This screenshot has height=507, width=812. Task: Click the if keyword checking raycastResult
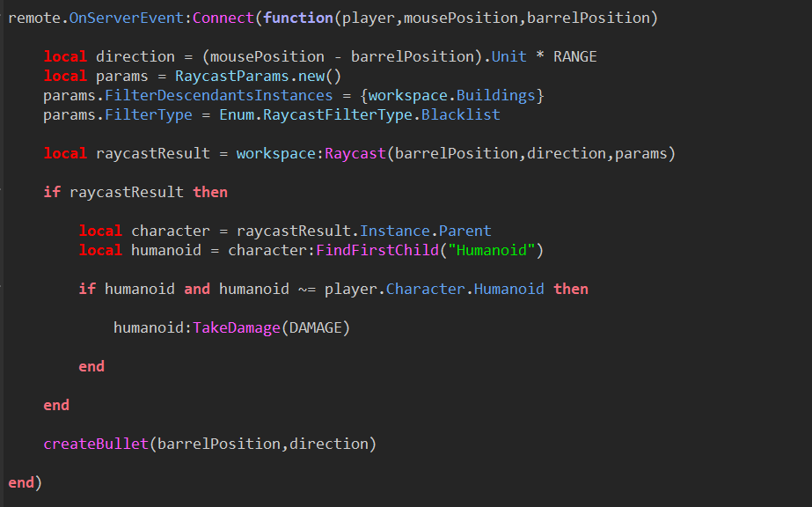click(x=52, y=191)
